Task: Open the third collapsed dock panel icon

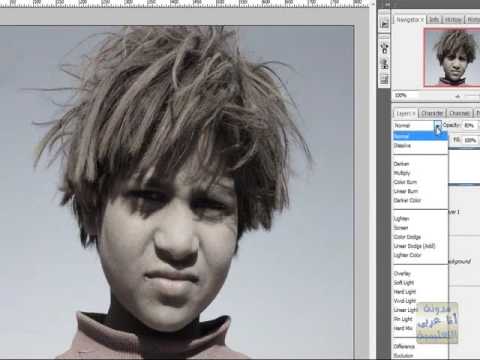Action: point(384,63)
